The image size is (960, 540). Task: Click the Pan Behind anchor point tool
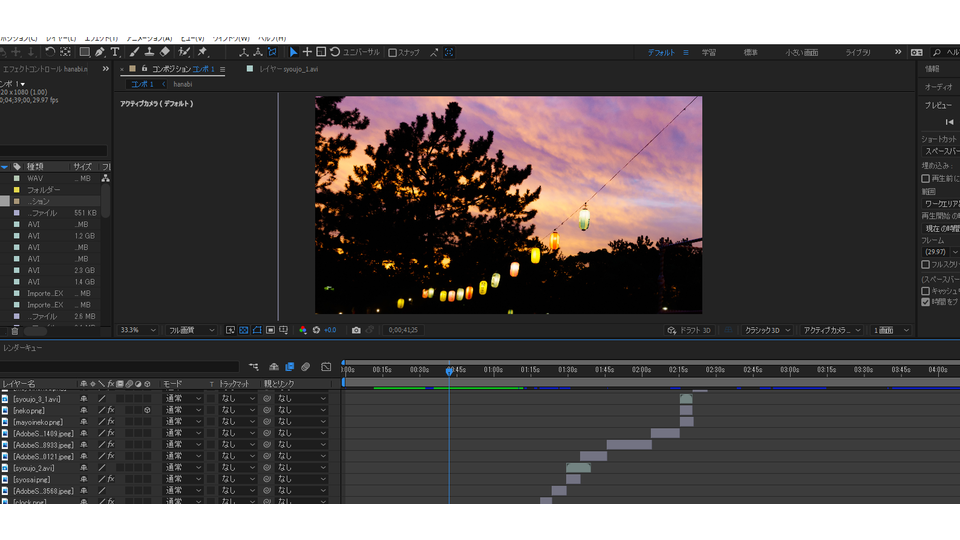pos(66,52)
